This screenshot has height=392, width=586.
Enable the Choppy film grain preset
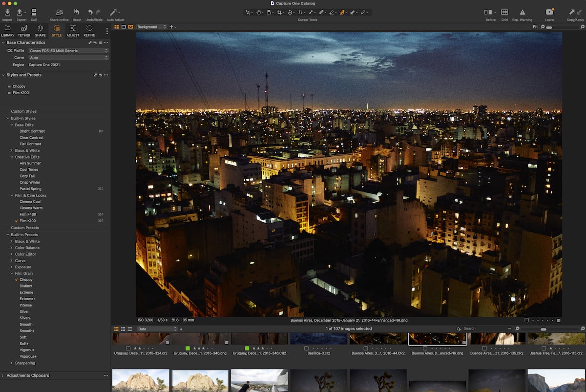26,279
